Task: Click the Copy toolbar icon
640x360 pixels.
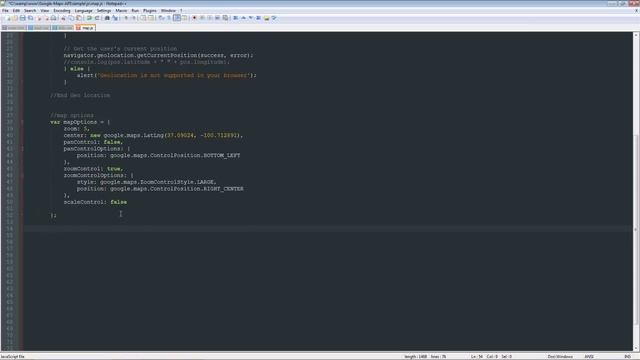Action: (71, 18)
